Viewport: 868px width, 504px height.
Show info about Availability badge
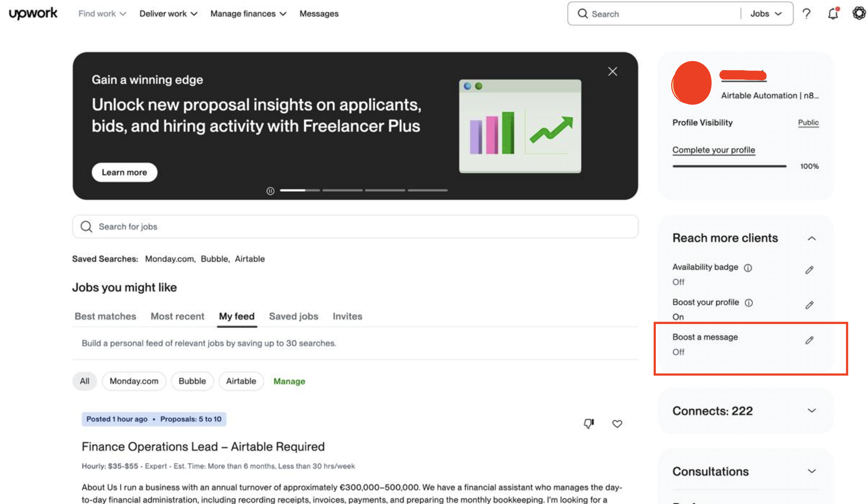coord(748,268)
